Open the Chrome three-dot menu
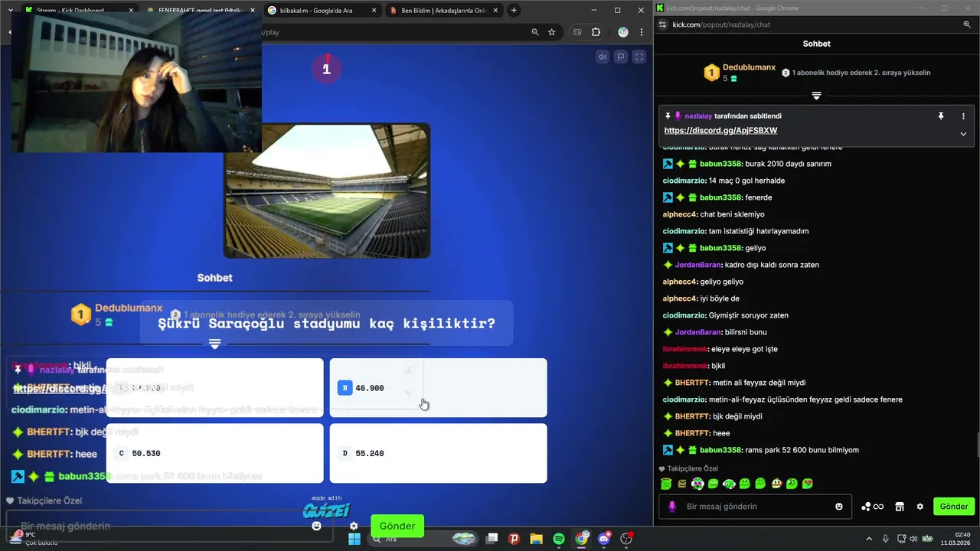Screen dimensions: 980x551 click(x=641, y=32)
